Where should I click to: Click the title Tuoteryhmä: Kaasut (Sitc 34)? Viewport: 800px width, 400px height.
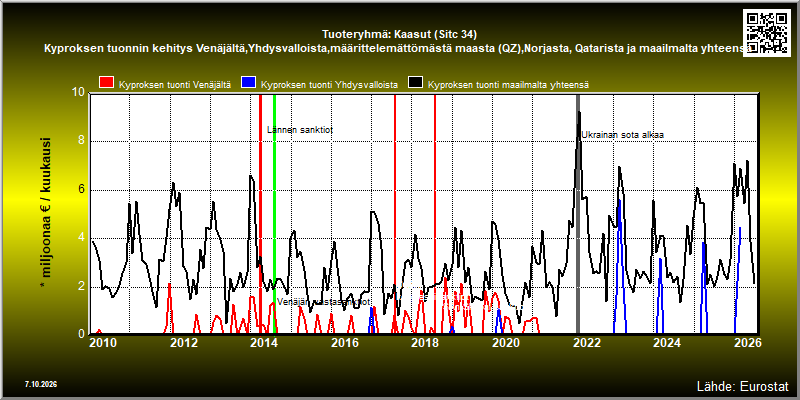[399, 35]
